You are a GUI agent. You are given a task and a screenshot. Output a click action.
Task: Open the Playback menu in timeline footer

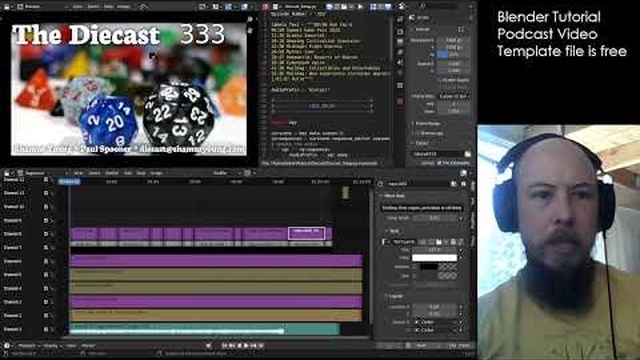(27, 346)
